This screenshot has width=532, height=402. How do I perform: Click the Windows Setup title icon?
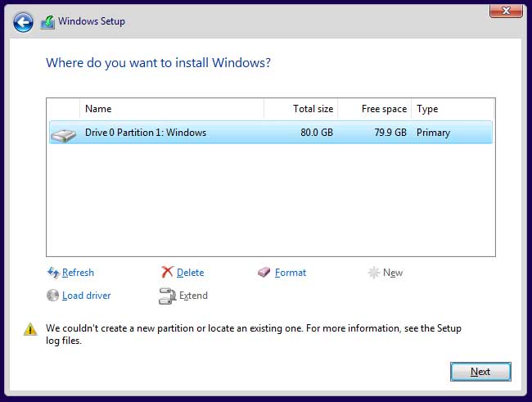[x=47, y=22]
